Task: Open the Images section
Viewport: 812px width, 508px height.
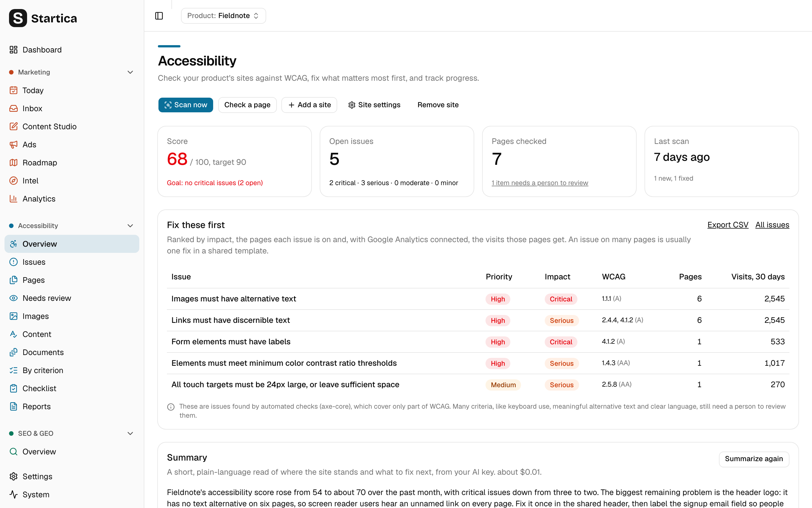Action: (x=72, y=316)
